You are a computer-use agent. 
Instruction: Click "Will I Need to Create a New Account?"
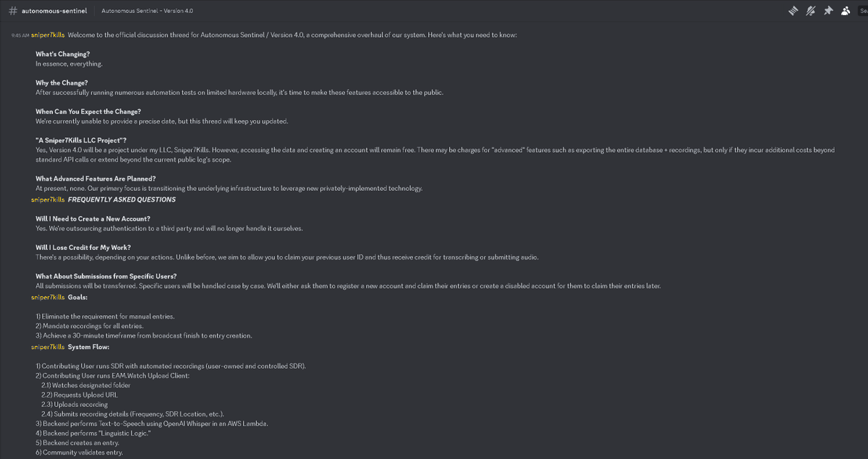93,218
